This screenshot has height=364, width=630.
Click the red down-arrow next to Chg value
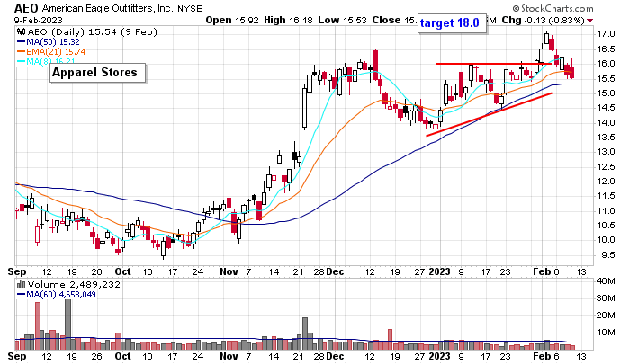589,21
